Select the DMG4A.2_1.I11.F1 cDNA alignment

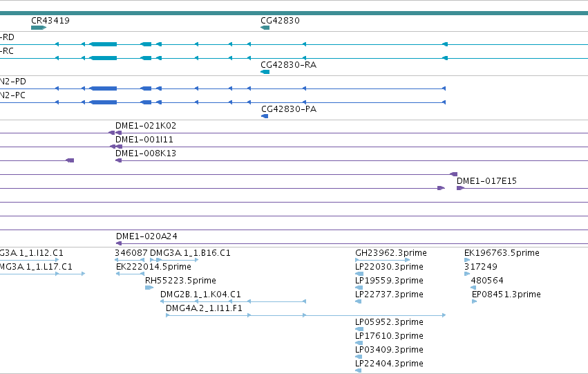click(305, 315)
